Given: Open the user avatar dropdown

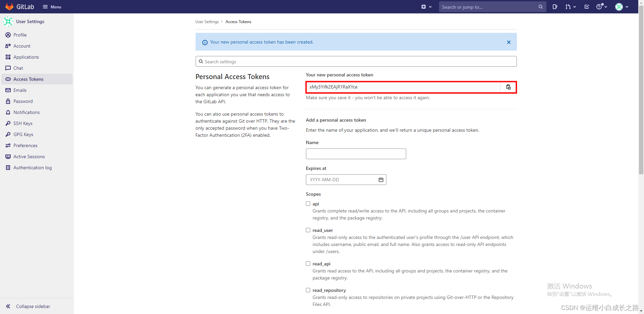Looking at the screenshot, I should [622, 7].
